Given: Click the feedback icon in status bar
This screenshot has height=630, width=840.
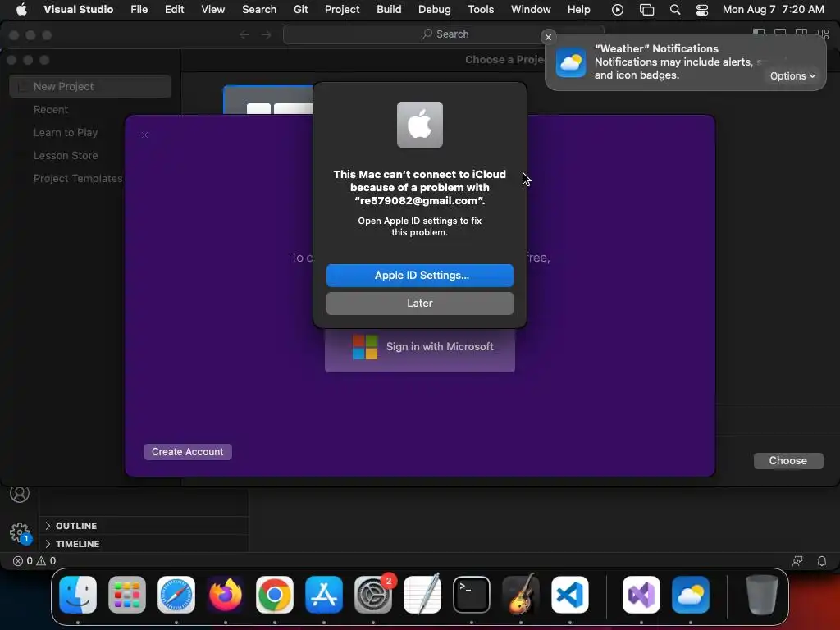Looking at the screenshot, I should point(797,561).
